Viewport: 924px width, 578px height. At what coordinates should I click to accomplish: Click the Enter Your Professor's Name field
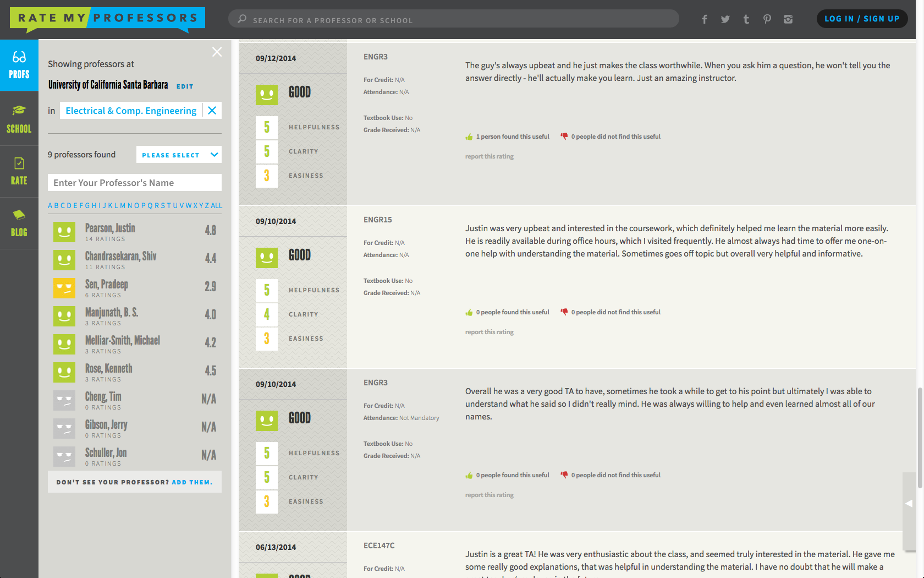tap(135, 183)
